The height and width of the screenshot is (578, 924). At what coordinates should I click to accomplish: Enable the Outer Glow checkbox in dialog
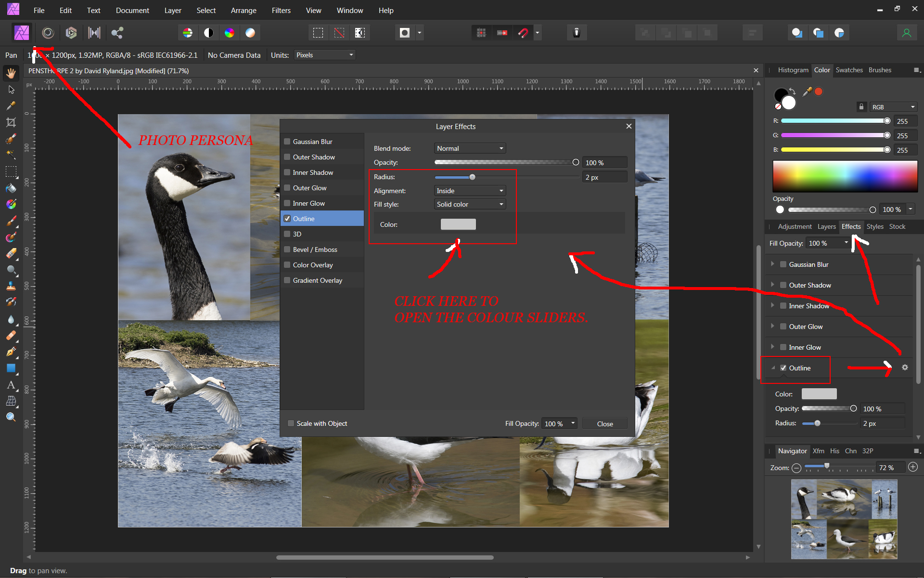[x=287, y=188]
